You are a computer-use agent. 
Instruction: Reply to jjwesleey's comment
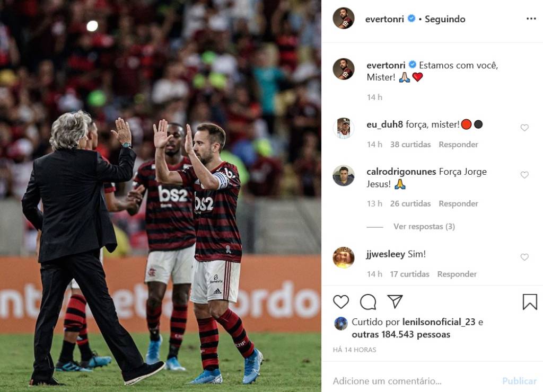tap(457, 274)
